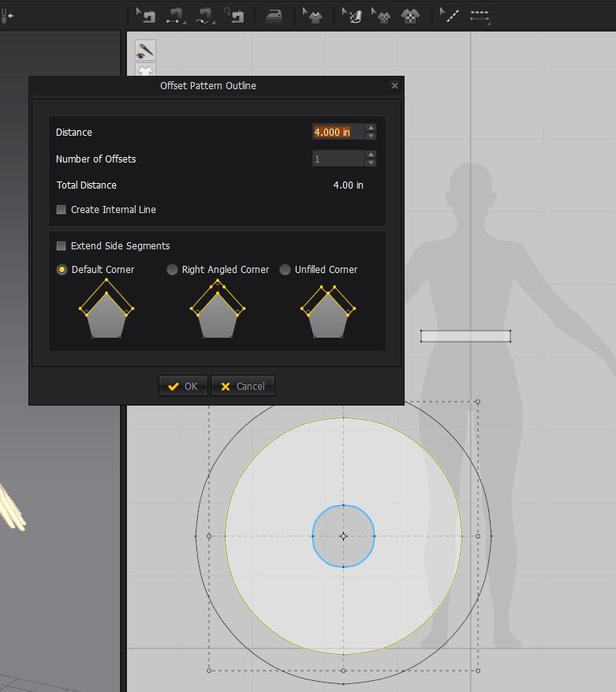Select the Free Sewing tool
Screen dimensions: 616x692
[205, 16]
